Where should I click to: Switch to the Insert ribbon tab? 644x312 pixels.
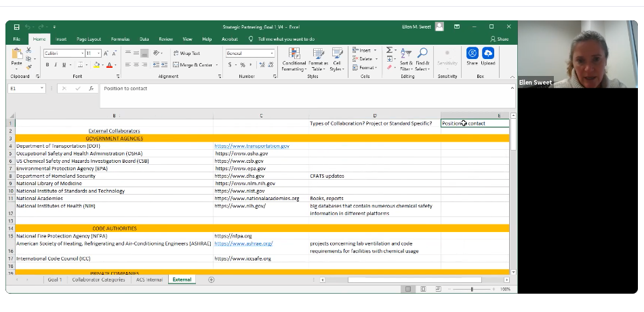tap(61, 39)
